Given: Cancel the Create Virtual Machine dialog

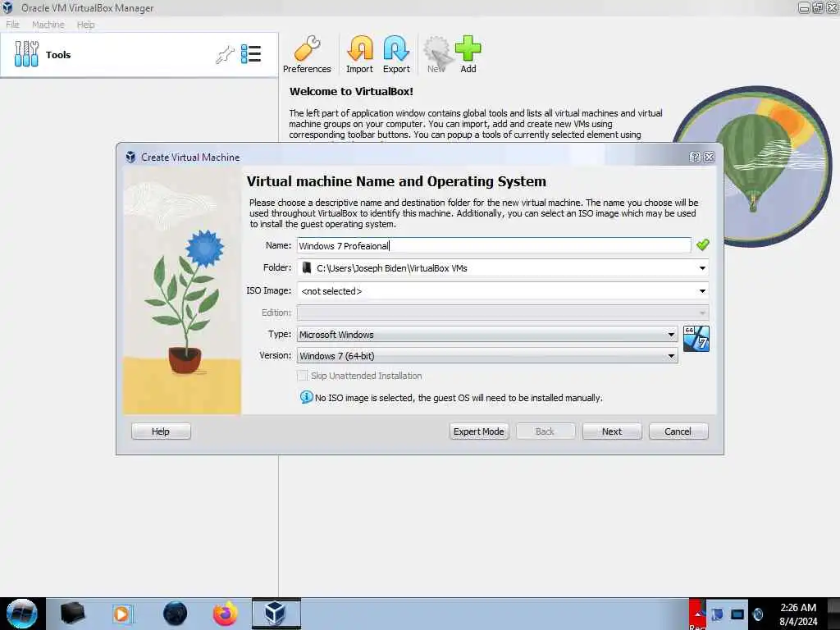Looking at the screenshot, I should (x=678, y=431).
